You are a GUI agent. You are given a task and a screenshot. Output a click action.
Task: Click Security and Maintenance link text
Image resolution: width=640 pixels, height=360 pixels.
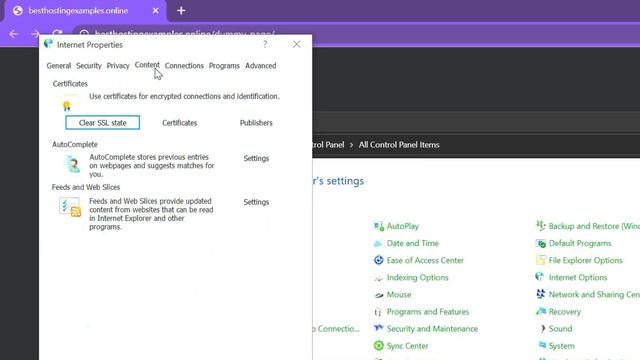432,329
